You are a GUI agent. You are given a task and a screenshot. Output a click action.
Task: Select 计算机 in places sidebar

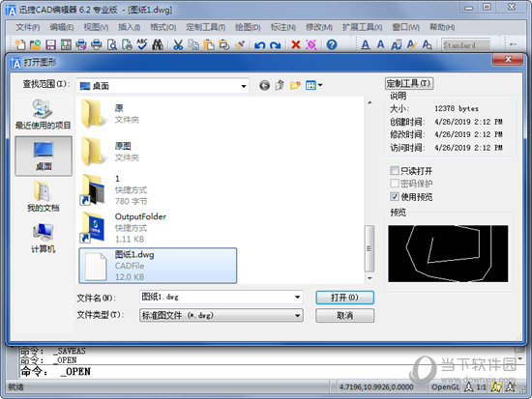point(44,239)
